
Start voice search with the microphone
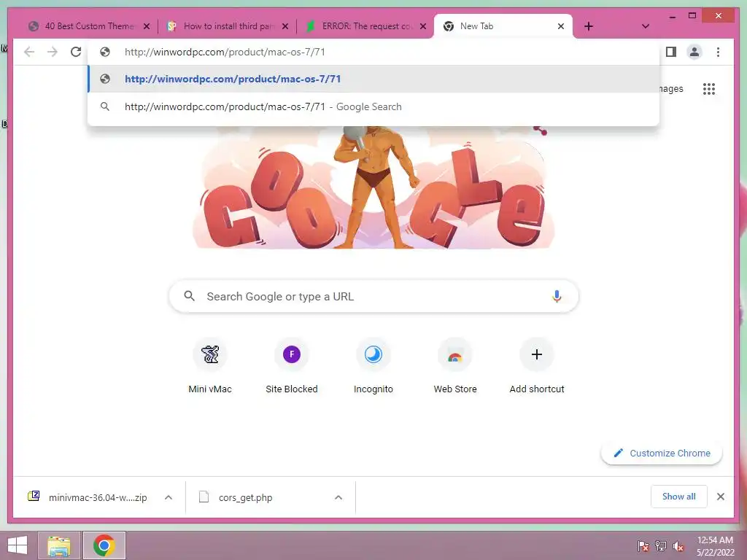click(557, 296)
